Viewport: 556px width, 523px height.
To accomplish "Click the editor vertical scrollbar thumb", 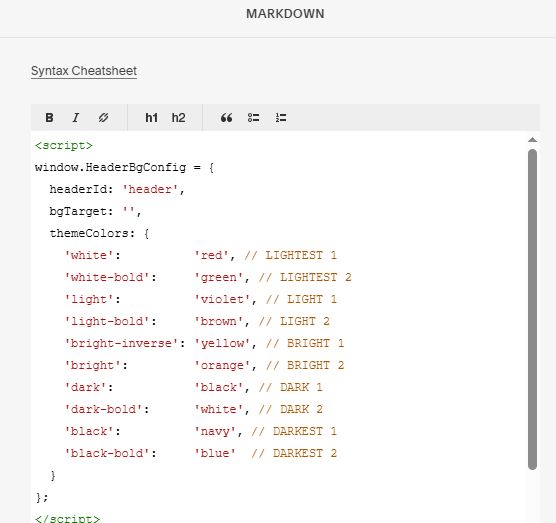I will coord(532,309).
